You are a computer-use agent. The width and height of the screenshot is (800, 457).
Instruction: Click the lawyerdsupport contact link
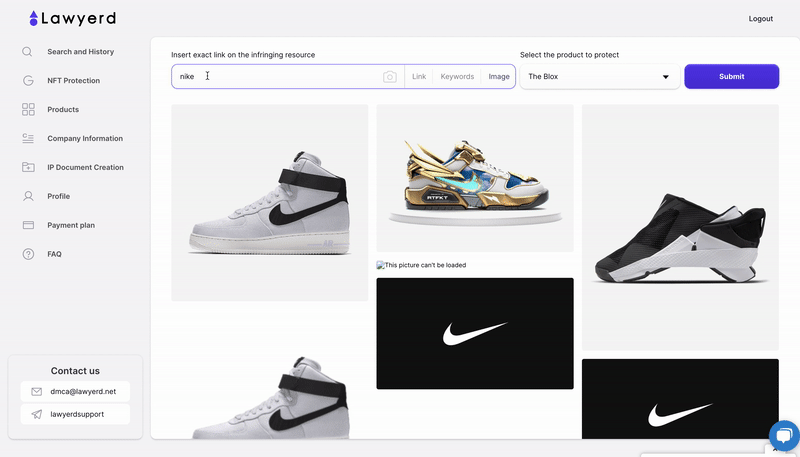click(x=77, y=414)
